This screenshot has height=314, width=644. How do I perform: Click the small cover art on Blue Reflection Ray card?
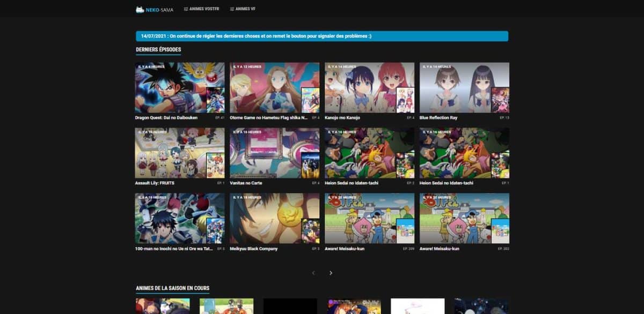(500, 100)
